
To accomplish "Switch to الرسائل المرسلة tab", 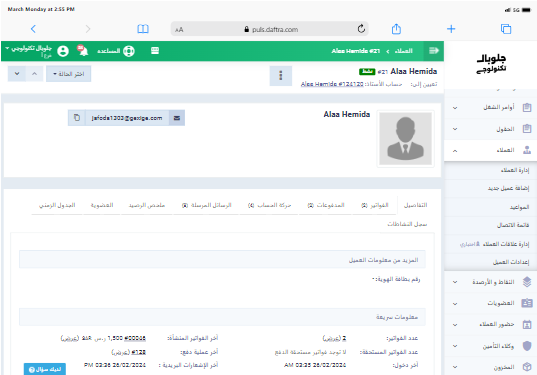I will [x=207, y=205].
